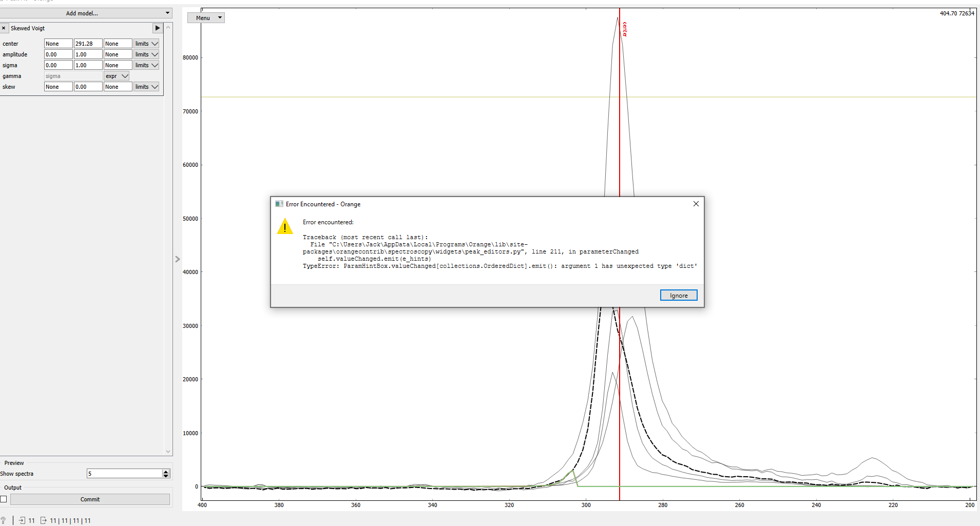Viewport: 980px width, 526px height.
Task: Expand the right panel with chevron arrow
Action: [177, 259]
